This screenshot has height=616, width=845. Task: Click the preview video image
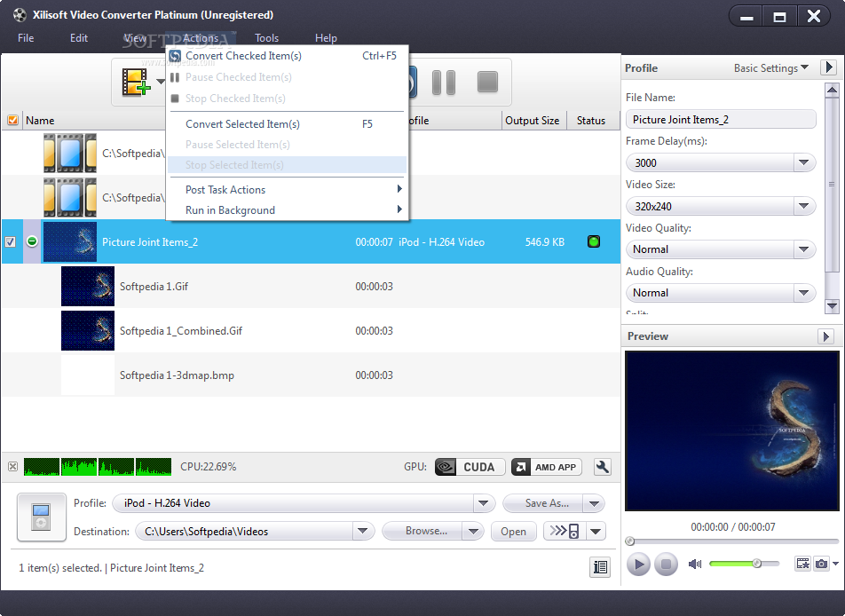click(x=731, y=431)
